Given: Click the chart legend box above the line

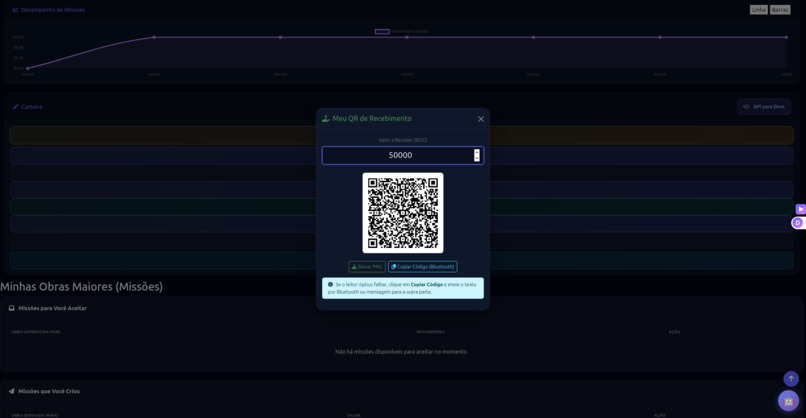Looking at the screenshot, I should point(382,31).
